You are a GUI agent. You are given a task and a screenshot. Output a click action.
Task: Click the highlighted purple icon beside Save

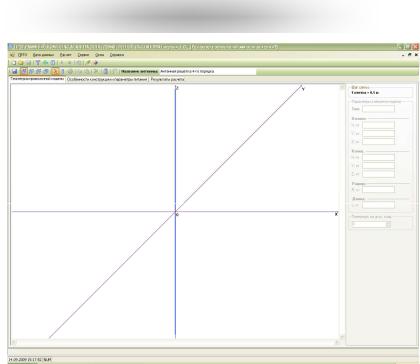tap(24, 71)
